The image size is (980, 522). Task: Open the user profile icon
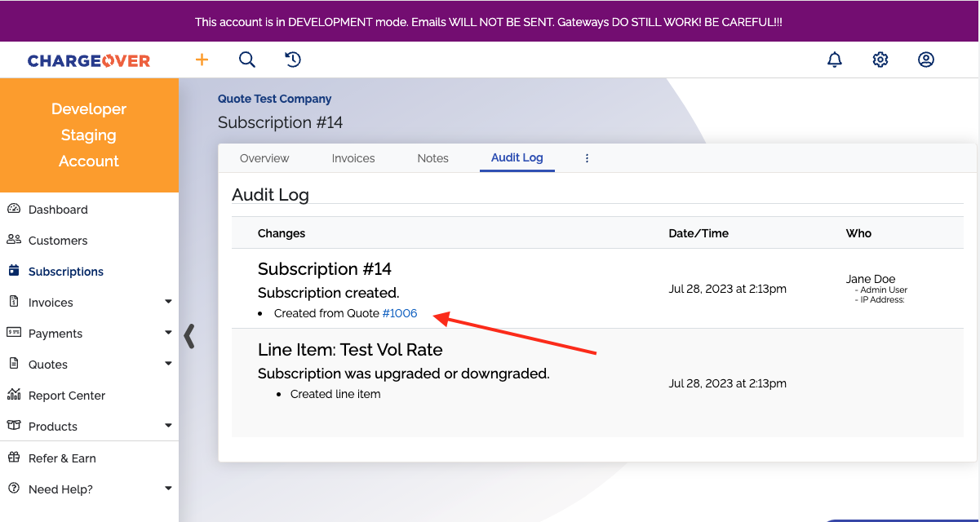926,60
